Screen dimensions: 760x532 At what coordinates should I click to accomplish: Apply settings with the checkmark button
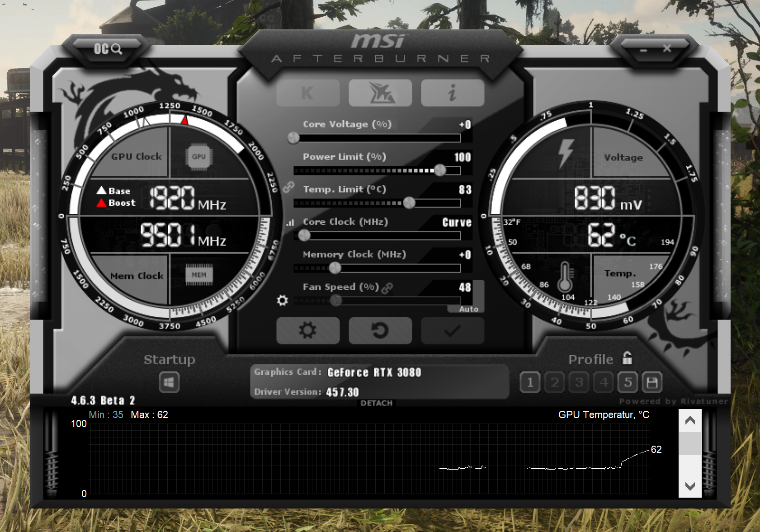(x=453, y=330)
